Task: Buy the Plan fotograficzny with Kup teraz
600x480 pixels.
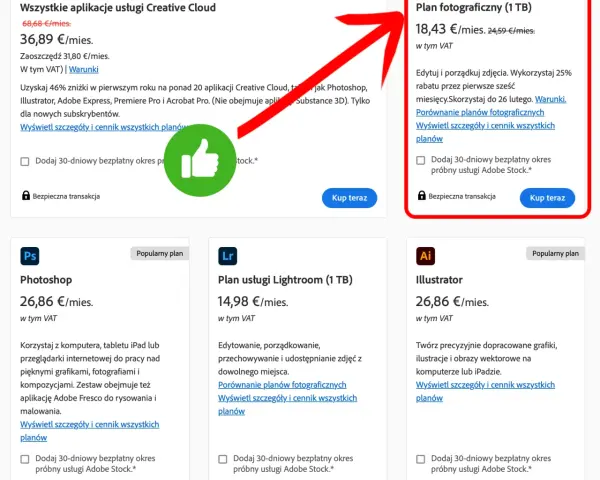Action: point(547,198)
